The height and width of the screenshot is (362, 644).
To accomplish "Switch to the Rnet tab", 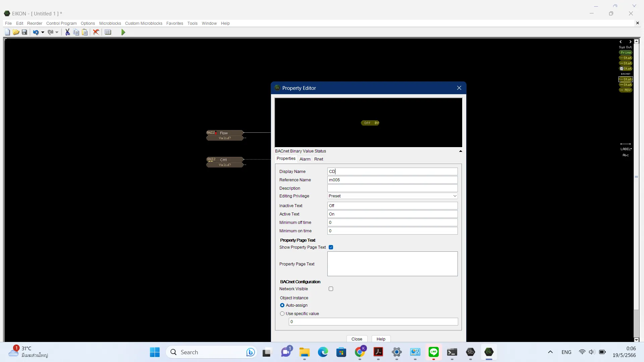I will tap(319, 159).
